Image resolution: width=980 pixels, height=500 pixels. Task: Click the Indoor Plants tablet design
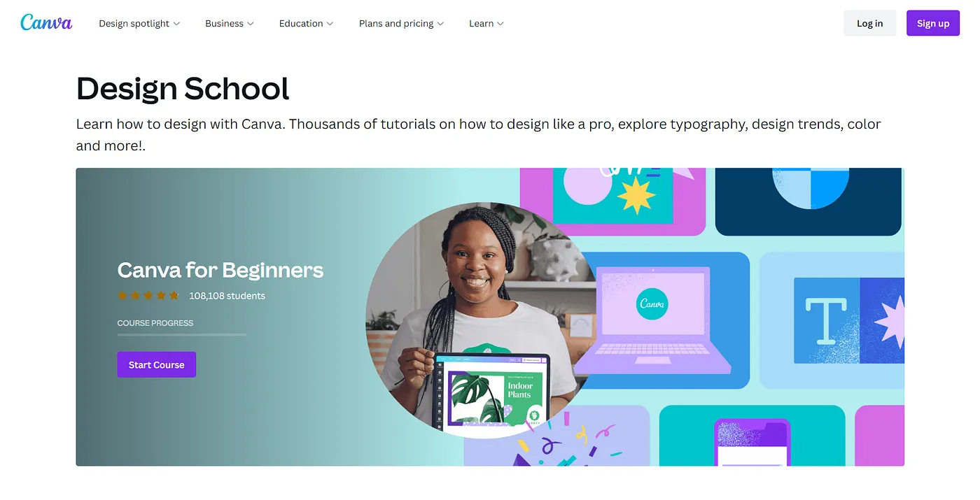tap(493, 392)
